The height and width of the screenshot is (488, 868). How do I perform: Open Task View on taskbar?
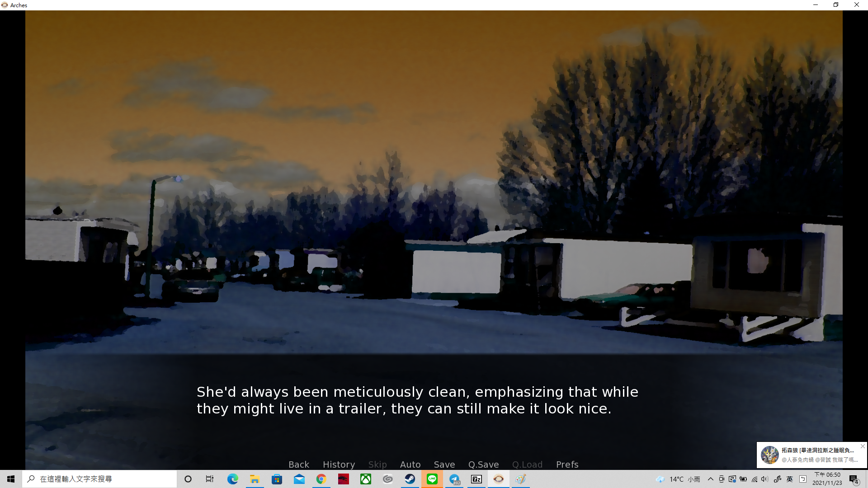pos(210,479)
